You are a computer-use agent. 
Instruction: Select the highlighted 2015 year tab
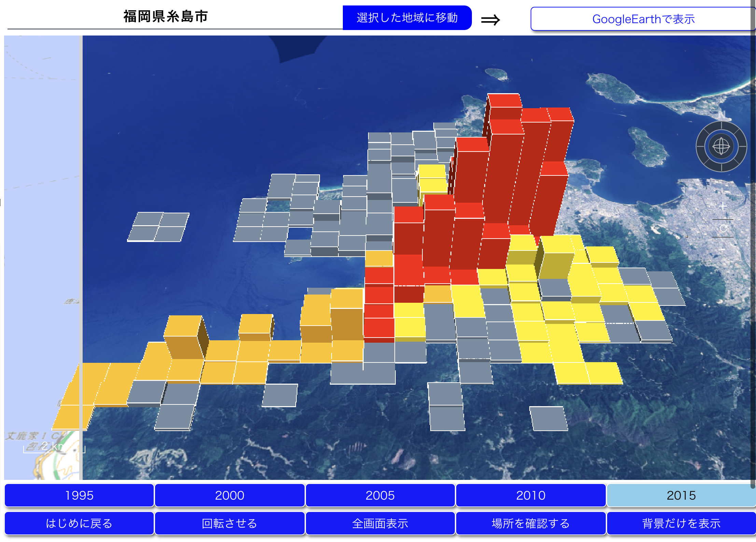tap(681, 495)
